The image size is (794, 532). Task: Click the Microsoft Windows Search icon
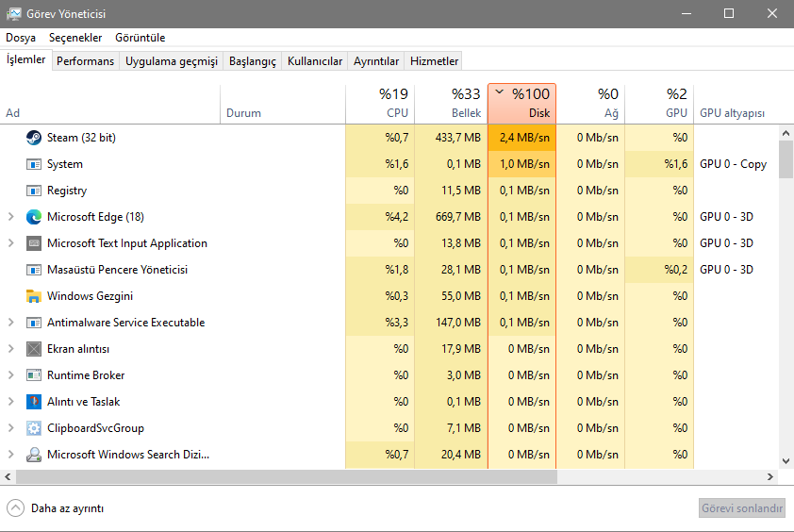pyautogui.click(x=34, y=455)
